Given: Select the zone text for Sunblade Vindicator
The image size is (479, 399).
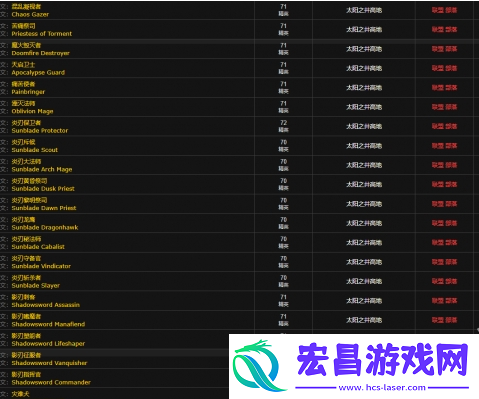Looking at the screenshot, I should tap(364, 262).
